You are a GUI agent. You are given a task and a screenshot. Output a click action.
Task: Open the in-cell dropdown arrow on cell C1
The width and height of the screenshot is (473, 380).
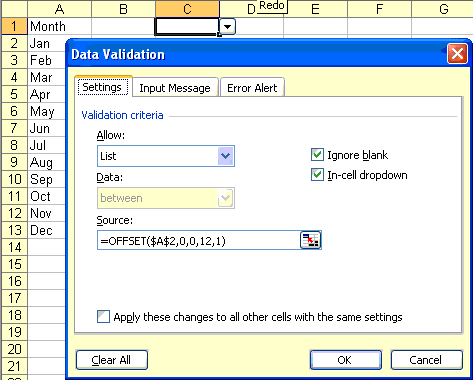tap(227, 26)
